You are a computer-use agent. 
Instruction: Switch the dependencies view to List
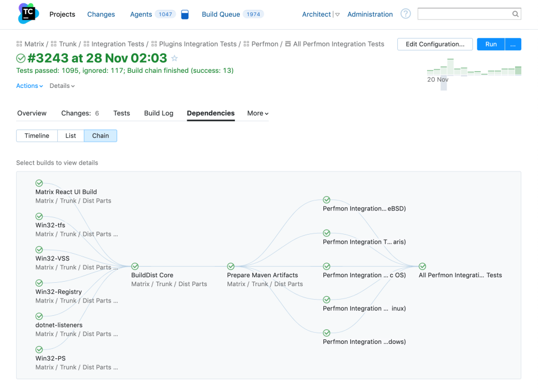tap(71, 136)
